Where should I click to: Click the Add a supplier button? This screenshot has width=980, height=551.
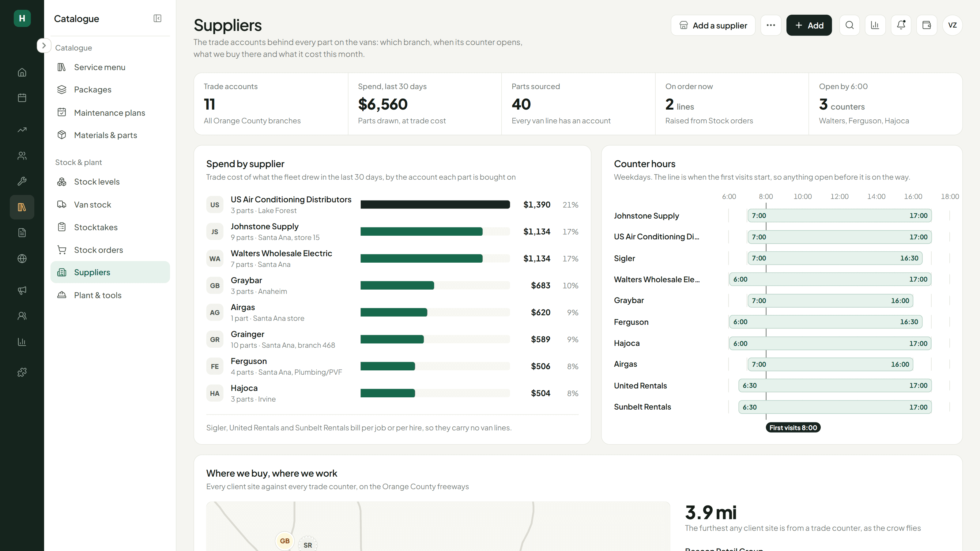pos(713,25)
